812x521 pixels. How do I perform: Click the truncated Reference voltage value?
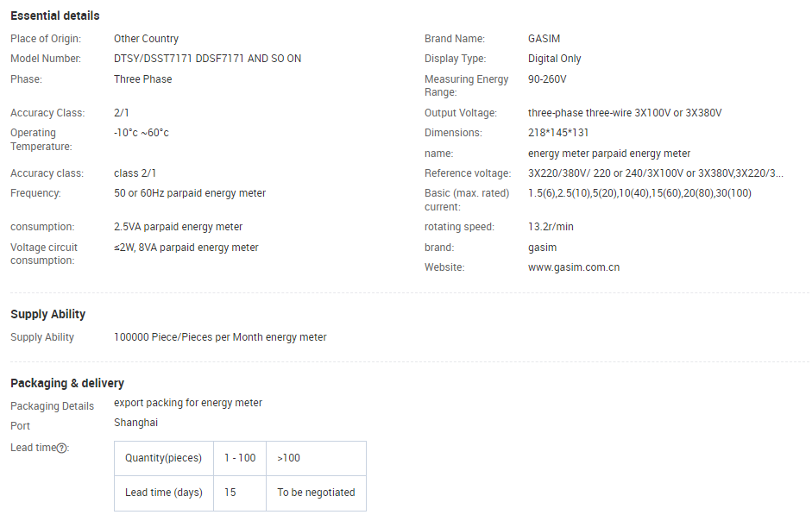coord(655,173)
